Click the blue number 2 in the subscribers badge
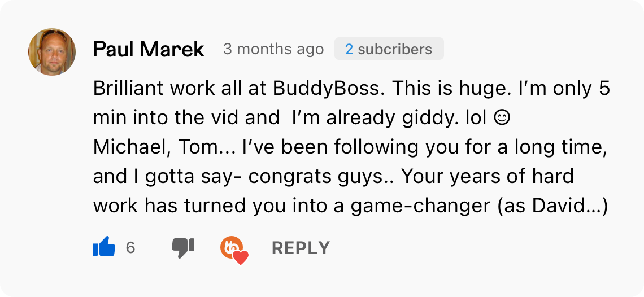The image size is (644, 297). [x=349, y=49]
